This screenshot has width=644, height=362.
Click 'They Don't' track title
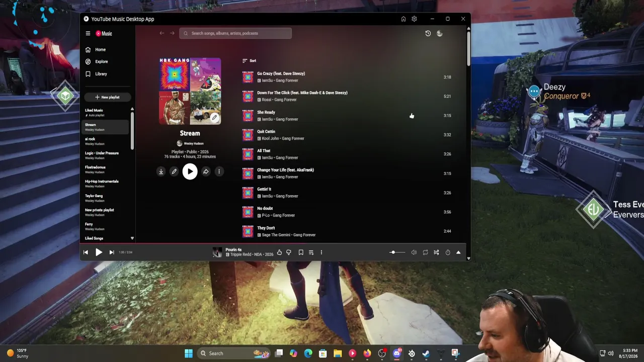pyautogui.click(x=266, y=228)
